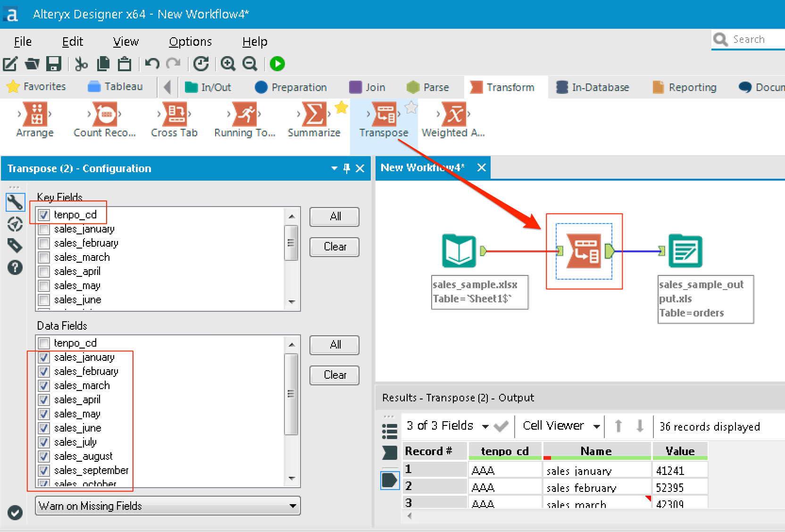This screenshot has width=785, height=532.
Task: Uncheck sales_july in Data Fields
Action: click(x=44, y=442)
